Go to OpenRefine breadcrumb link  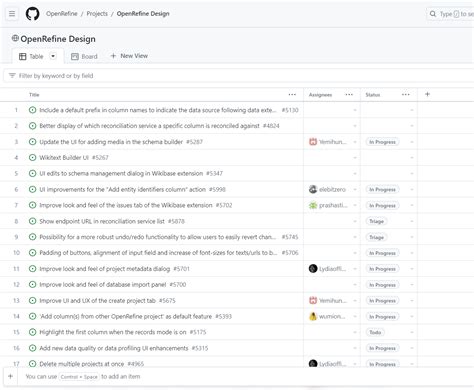62,14
